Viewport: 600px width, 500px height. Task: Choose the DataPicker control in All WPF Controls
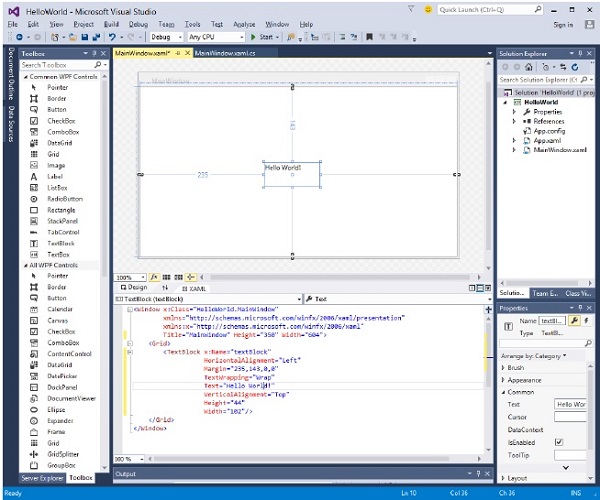(x=60, y=375)
